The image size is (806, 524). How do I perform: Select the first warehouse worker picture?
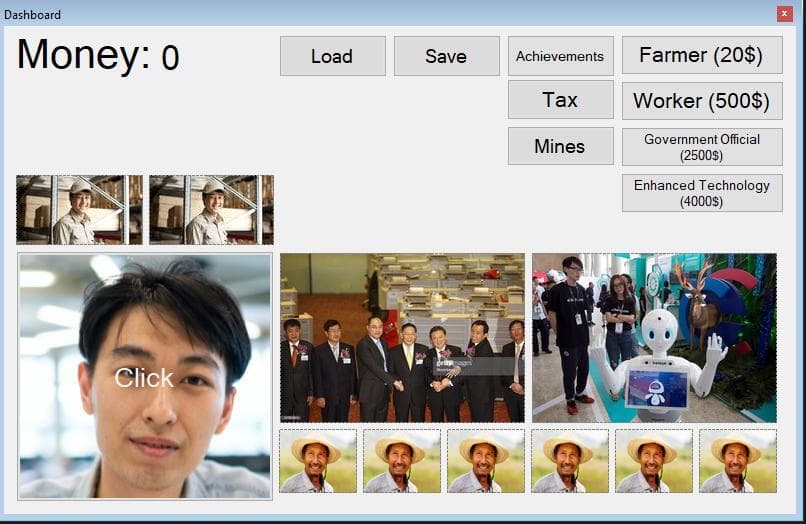click(80, 210)
